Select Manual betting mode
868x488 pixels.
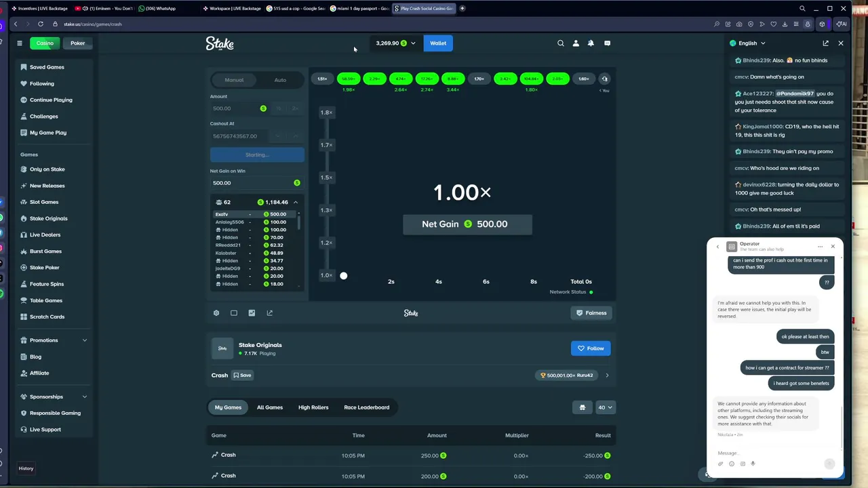[x=234, y=80]
